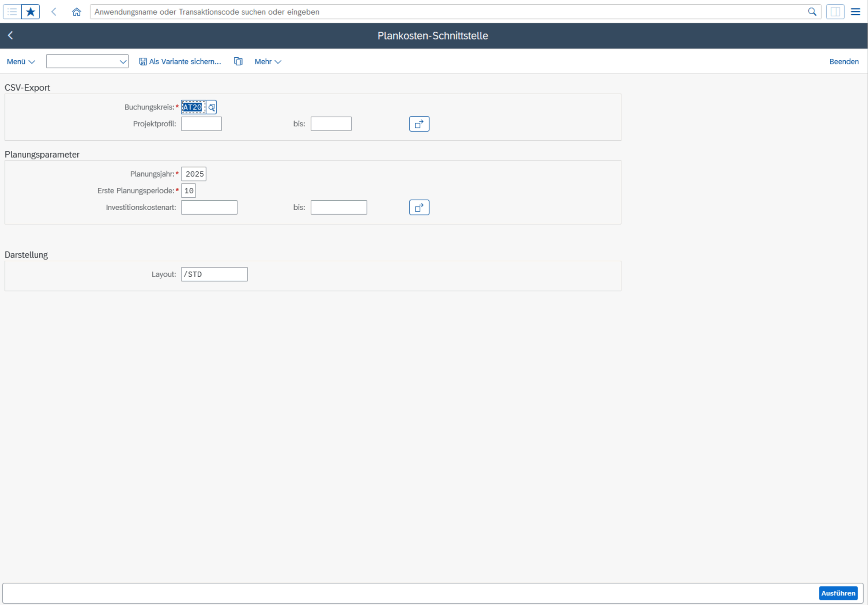Viewport: 868px width, 605px height.
Task: Open the variant combo box dropdown
Action: tap(123, 62)
